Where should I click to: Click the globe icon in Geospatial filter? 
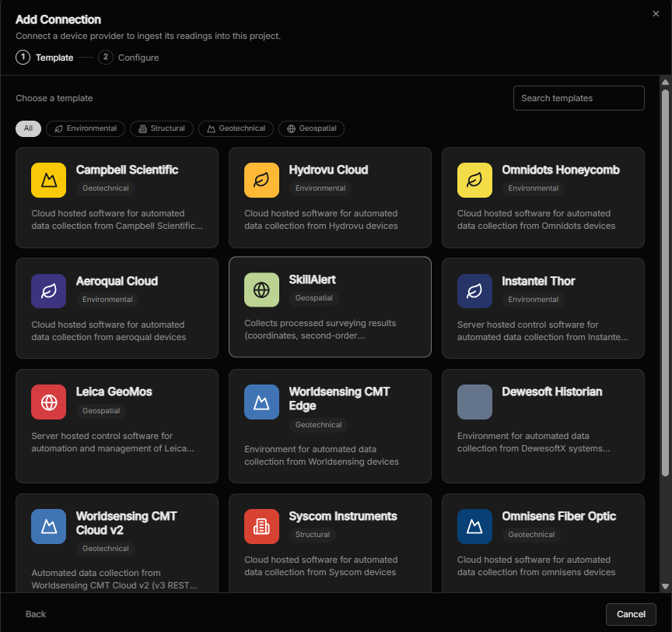pos(292,128)
